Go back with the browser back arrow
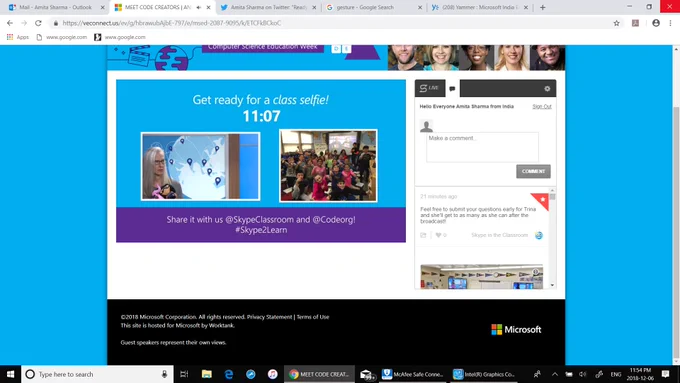The height and width of the screenshot is (383, 680). pos(10,23)
